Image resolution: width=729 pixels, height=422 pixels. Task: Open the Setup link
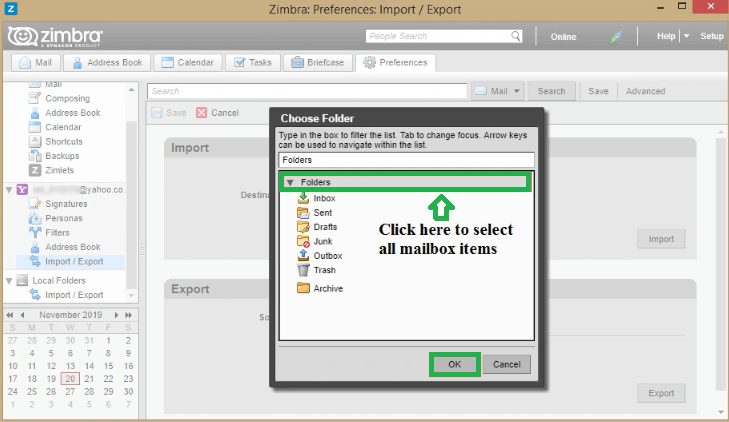point(712,36)
